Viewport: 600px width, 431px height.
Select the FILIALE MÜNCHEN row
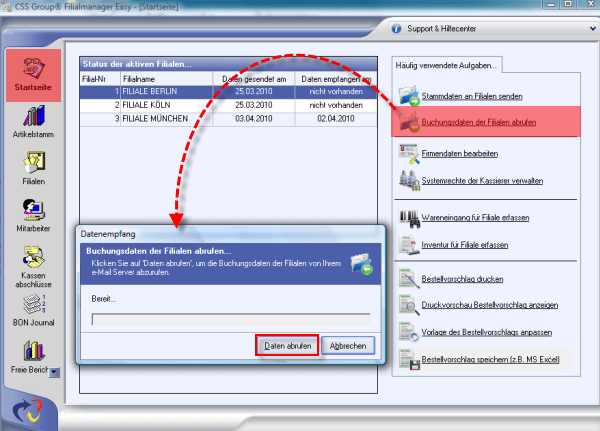click(228, 119)
